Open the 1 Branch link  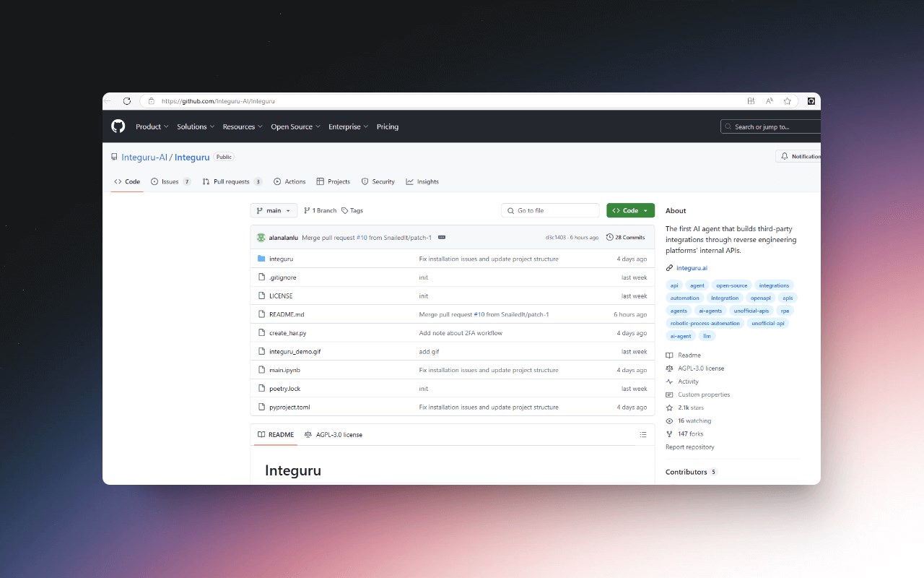pyautogui.click(x=321, y=210)
